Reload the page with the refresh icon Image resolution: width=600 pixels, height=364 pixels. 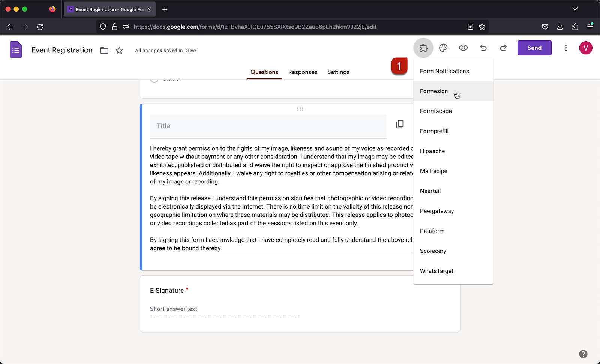[40, 27]
